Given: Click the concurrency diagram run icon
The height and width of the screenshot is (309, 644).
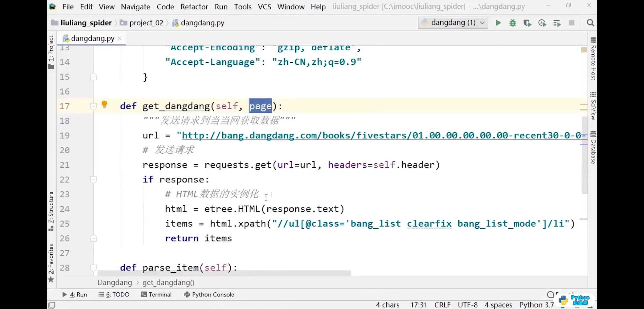Looking at the screenshot, I should [x=557, y=23].
